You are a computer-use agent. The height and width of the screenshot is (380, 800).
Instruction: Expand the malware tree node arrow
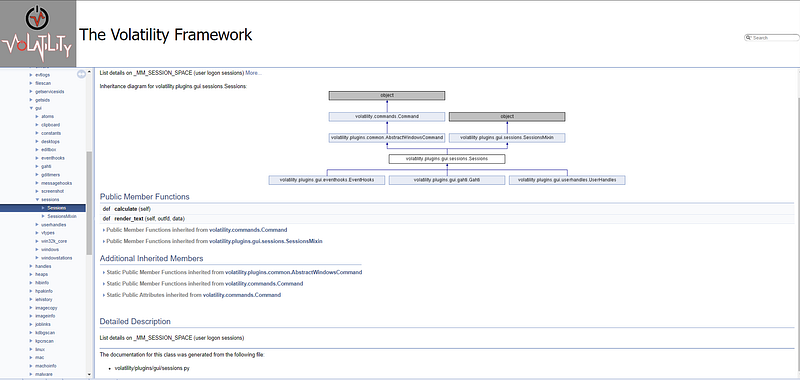click(x=31, y=374)
